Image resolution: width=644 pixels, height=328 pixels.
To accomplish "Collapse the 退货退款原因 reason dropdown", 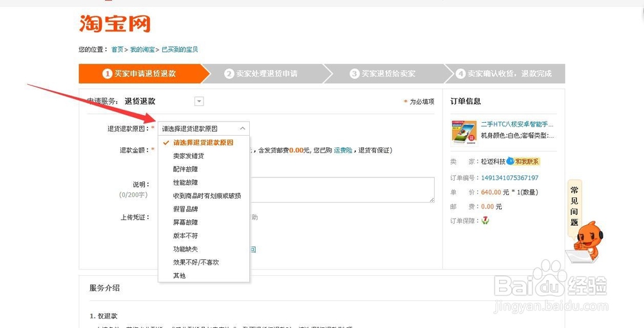I will click(x=241, y=128).
